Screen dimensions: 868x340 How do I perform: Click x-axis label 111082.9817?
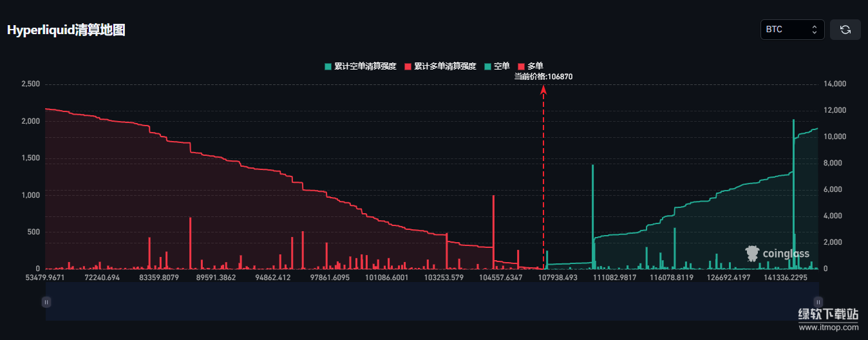tap(614, 278)
